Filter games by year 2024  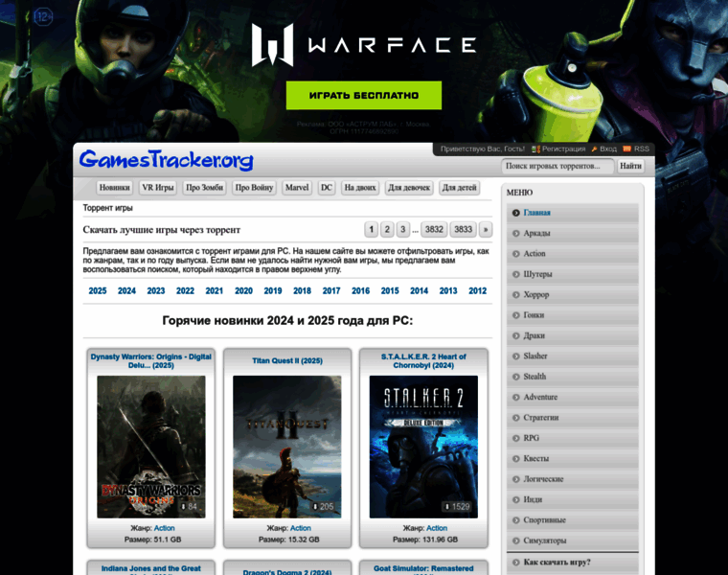pos(126,291)
